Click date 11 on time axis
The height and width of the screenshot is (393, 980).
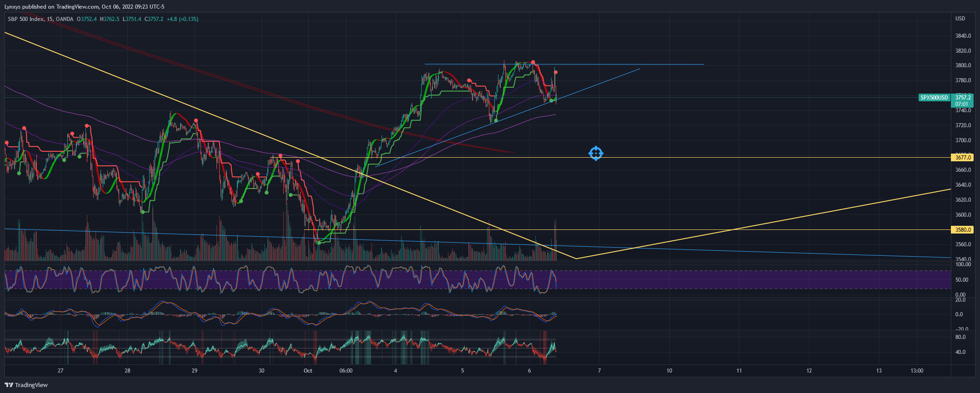[739, 371]
